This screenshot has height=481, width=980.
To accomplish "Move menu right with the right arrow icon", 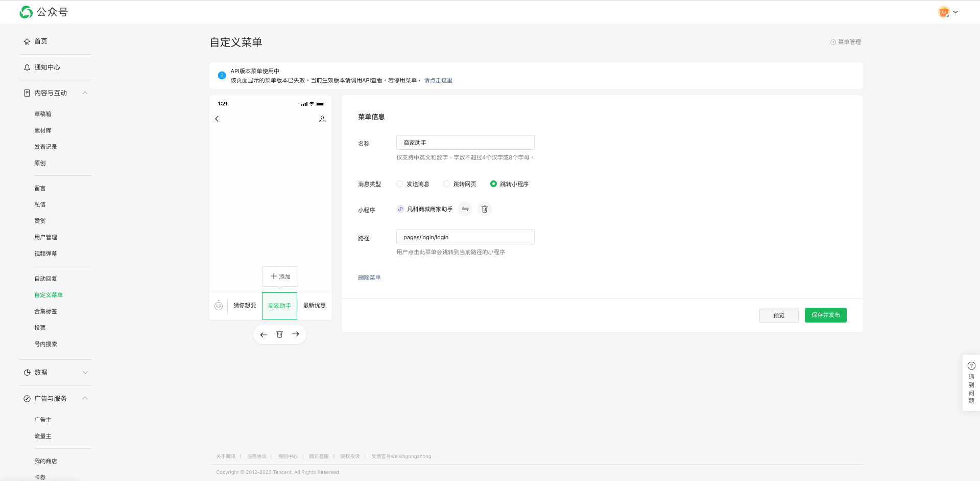I will pos(296,334).
